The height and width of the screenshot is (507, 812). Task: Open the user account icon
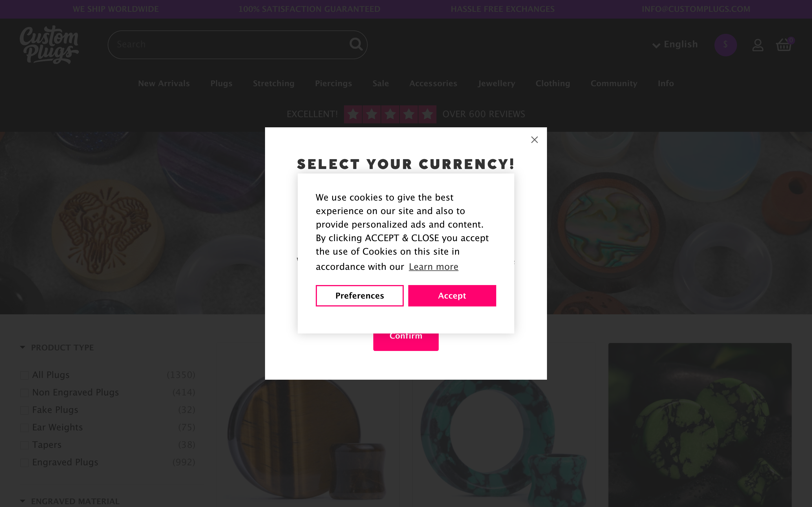coord(758,45)
